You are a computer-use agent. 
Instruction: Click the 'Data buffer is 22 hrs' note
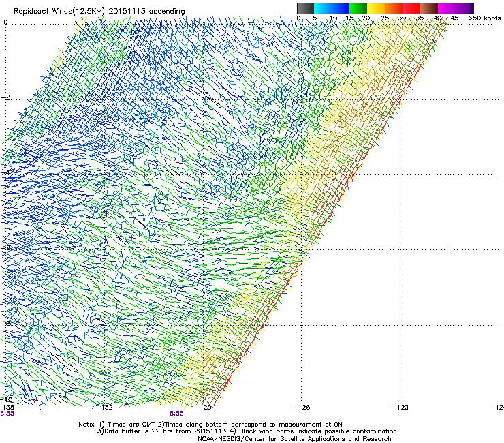[247, 431]
